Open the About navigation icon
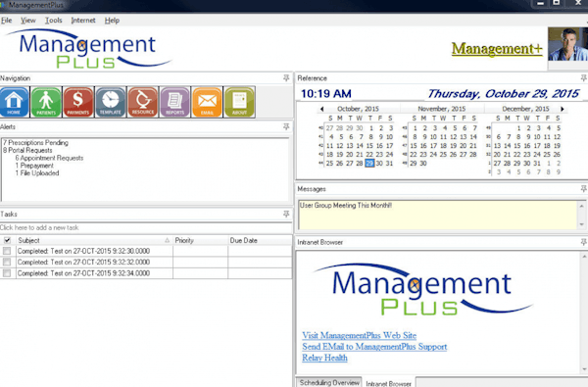This screenshot has height=387, width=588. pyautogui.click(x=239, y=102)
